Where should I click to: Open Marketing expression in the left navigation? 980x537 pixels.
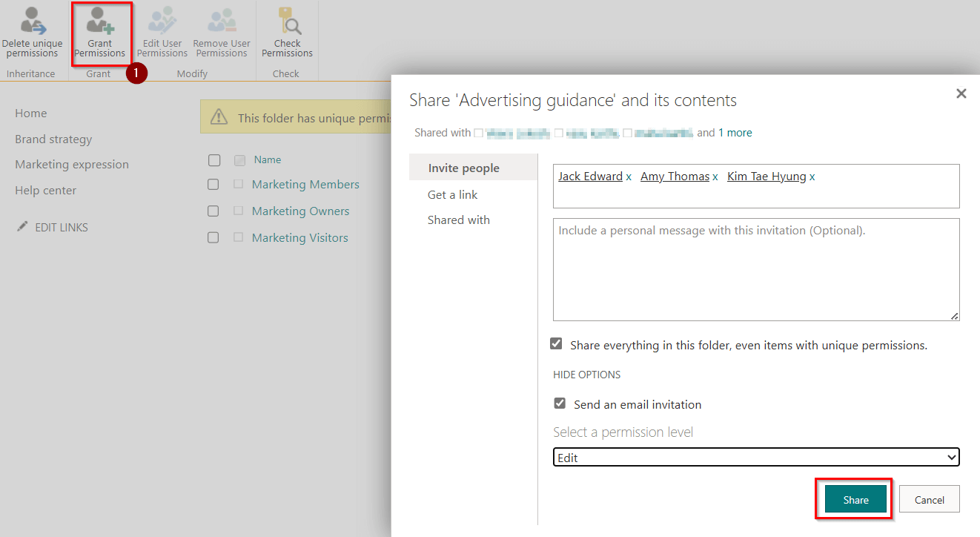72,165
